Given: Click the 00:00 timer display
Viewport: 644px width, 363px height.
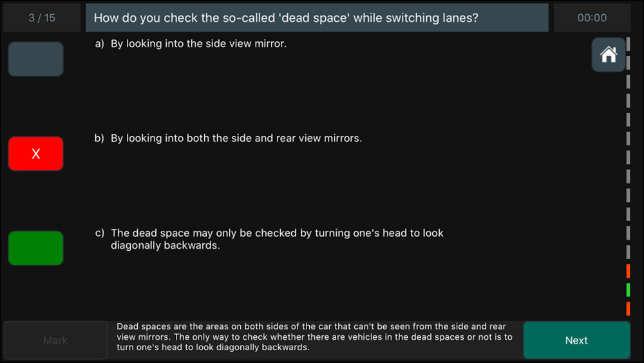Looking at the screenshot, I should click(x=592, y=17).
